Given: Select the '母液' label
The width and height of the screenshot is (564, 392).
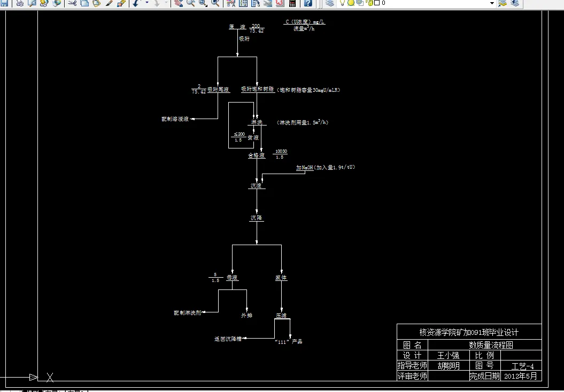Looking at the screenshot, I should pos(233,278).
